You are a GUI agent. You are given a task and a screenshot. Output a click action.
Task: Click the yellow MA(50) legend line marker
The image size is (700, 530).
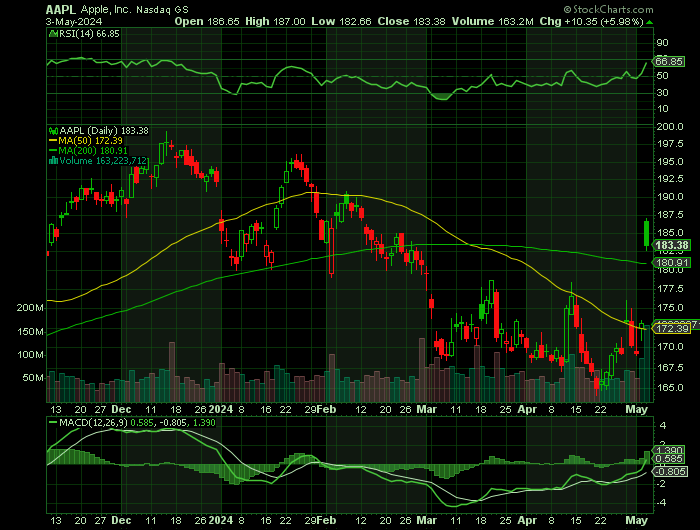tap(53, 141)
